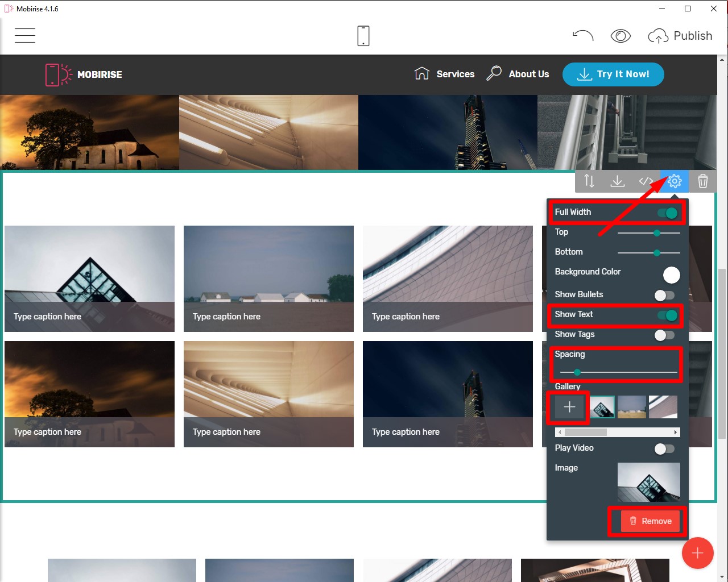Image resolution: width=728 pixels, height=582 pixels.
Task: Add a new image to Gallery
Action: pos(569,407)
